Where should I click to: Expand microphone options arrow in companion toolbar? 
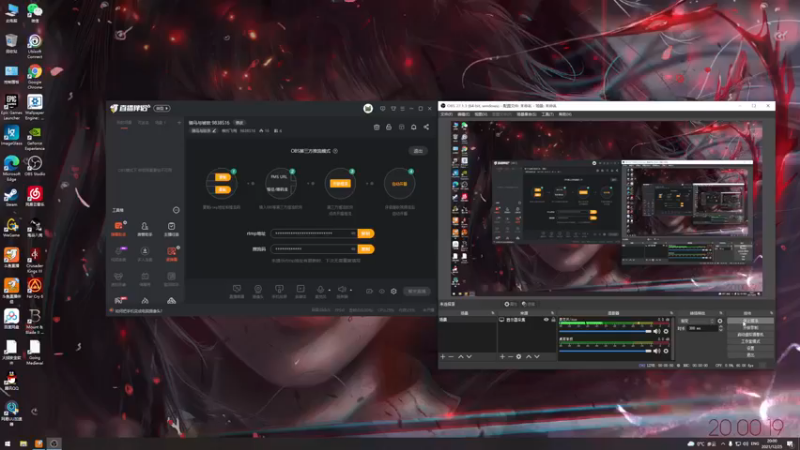click(329, 290)
